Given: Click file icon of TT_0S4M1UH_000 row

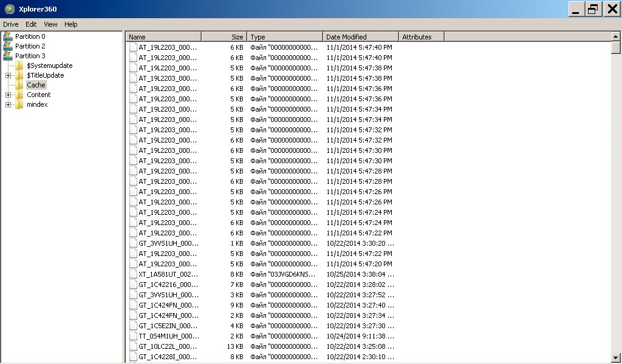Looking at the screenshot, I should 133,336.
